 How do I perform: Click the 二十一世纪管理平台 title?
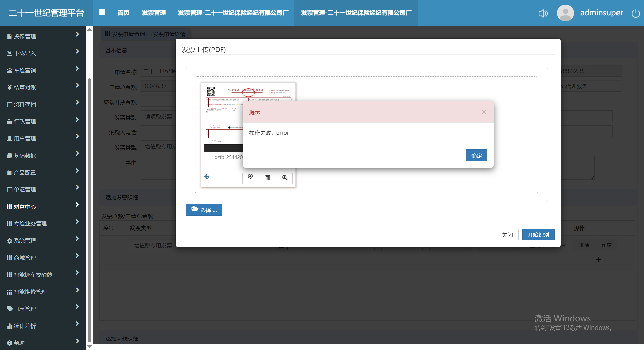(46, 13)
